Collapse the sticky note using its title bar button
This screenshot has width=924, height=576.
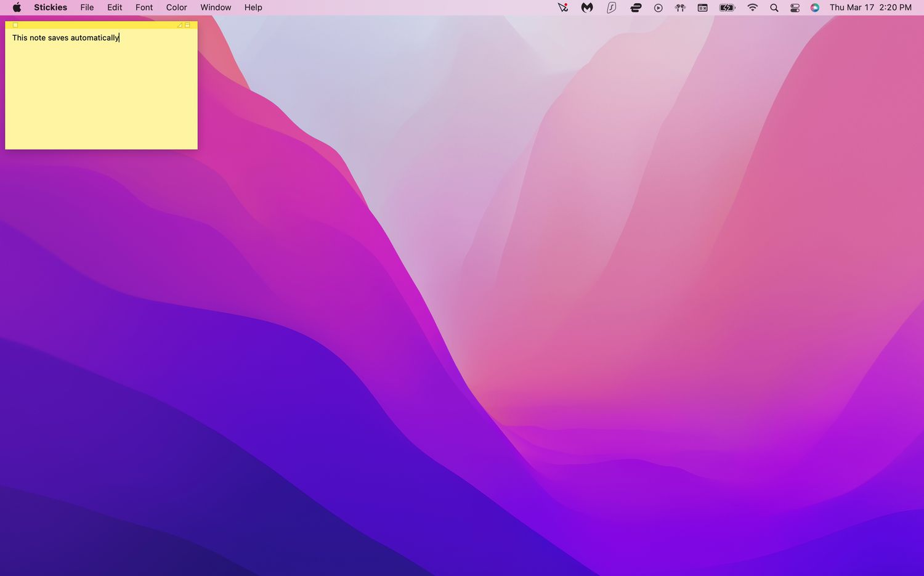click(187, 25)
